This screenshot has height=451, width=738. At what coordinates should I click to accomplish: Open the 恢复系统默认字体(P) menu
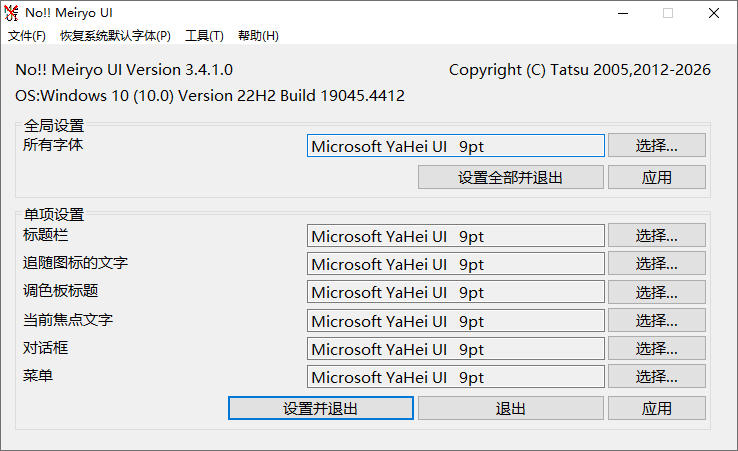pyautogui.click(x=115, y=36)
